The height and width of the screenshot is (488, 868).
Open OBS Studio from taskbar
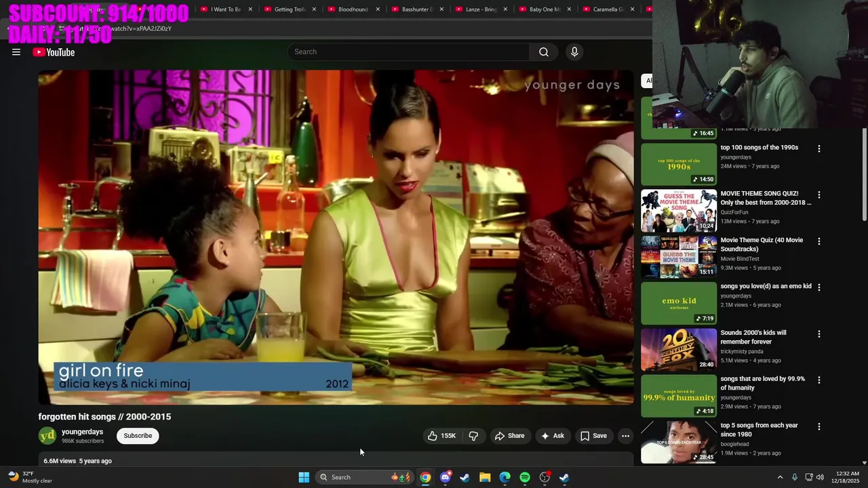tap(545, 477)
